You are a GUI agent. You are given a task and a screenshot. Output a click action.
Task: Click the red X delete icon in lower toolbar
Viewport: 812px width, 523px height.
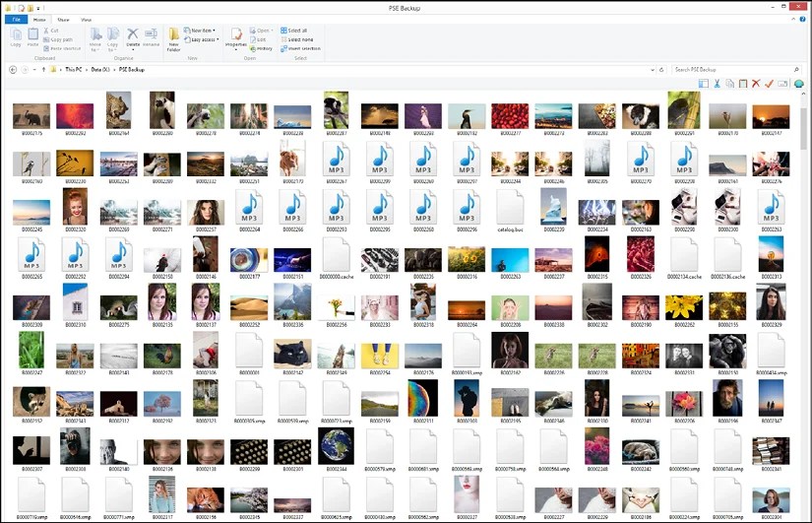point(756,84)
